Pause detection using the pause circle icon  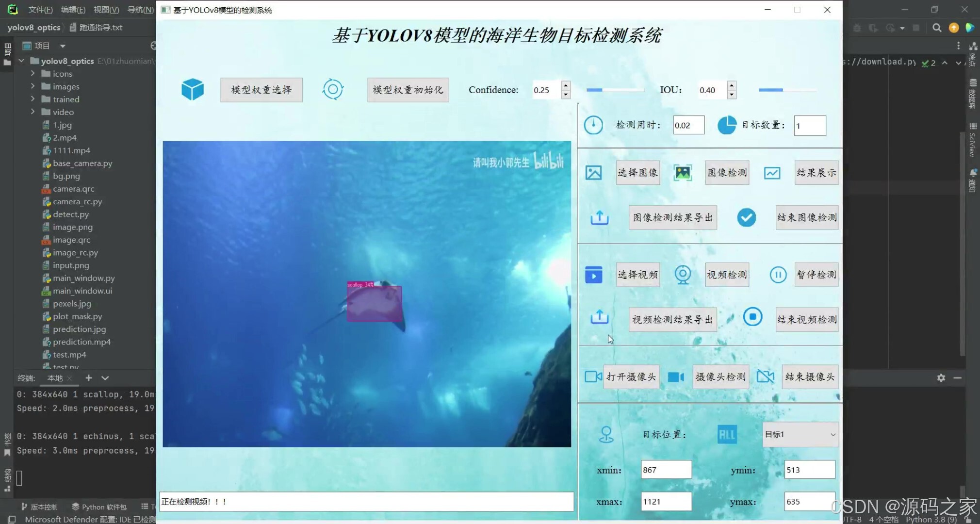click(x=778, y=275)
